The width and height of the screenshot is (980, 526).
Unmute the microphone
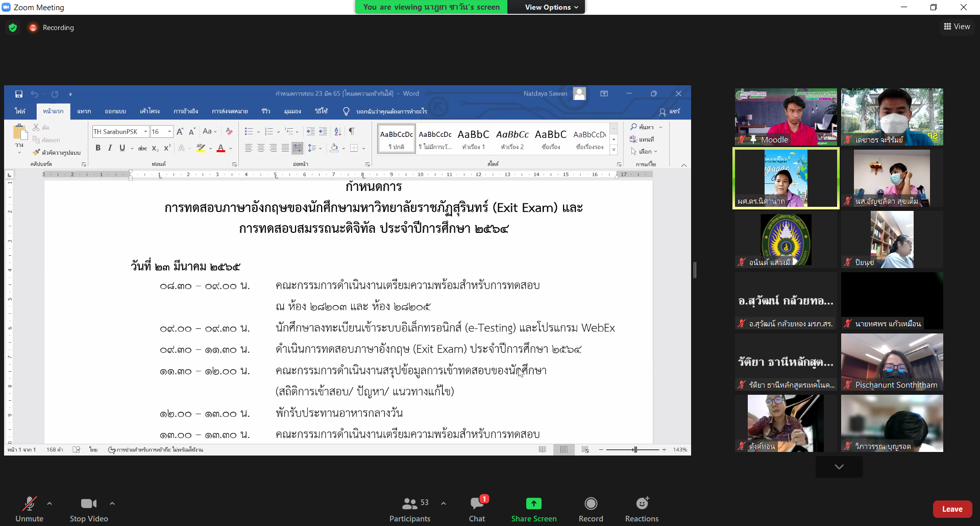tap(29, 504)
